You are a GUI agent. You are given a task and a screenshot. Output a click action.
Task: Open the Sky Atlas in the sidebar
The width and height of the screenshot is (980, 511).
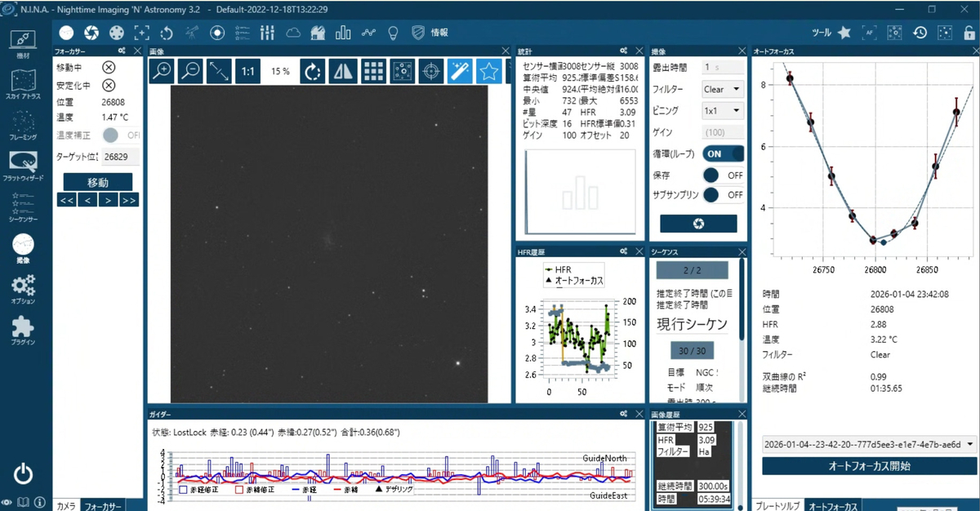(x=24, y=83)
